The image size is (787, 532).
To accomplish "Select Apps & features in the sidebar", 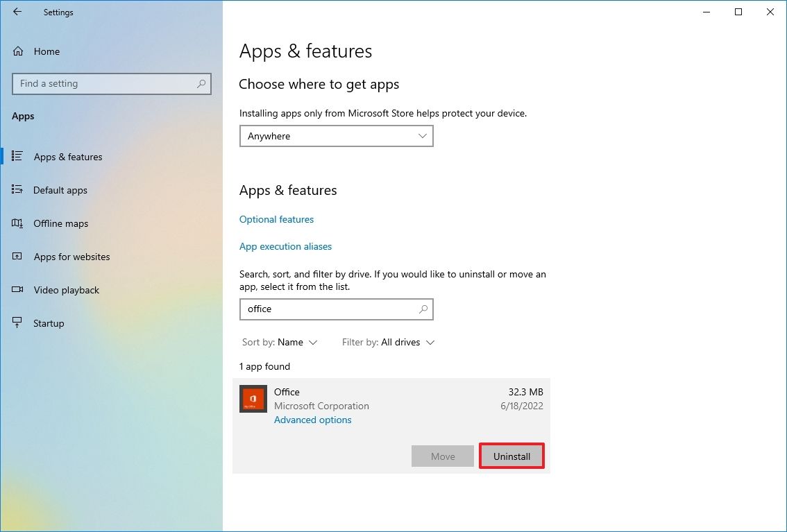I will click(68, 157).
